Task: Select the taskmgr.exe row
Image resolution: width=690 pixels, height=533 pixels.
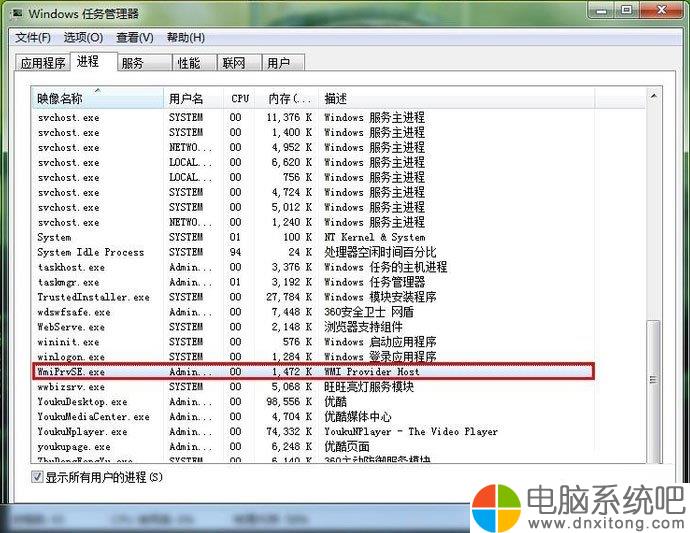Action: (312, 282)
